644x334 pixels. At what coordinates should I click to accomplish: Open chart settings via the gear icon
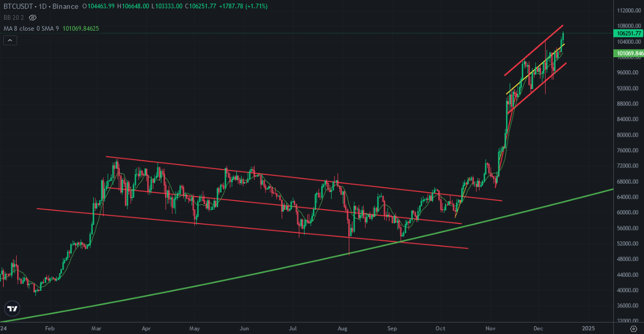tap(633, 329)
